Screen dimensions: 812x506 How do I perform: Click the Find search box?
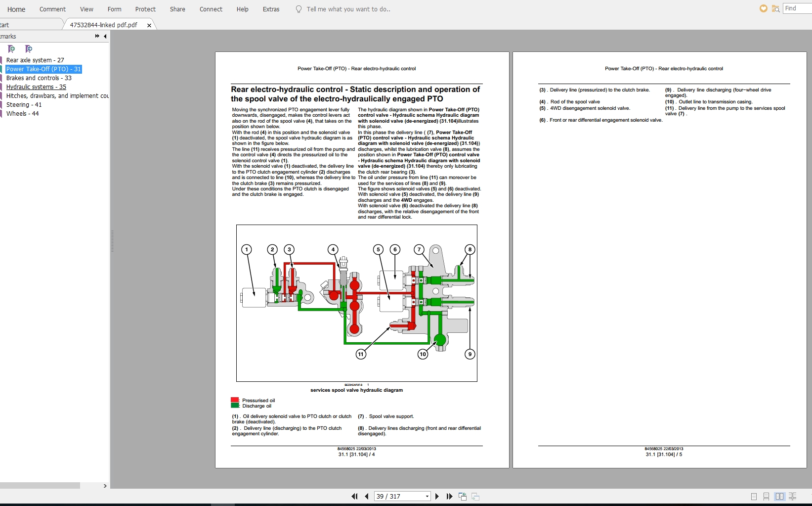coord(797,8)
